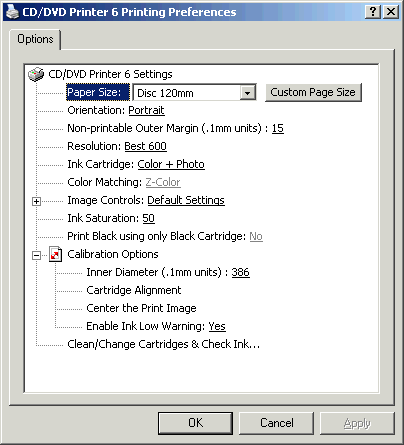Open Clean/Change Cartridges & Check Ink
Viewport: 404px width, 445px height.
point(163,344)
